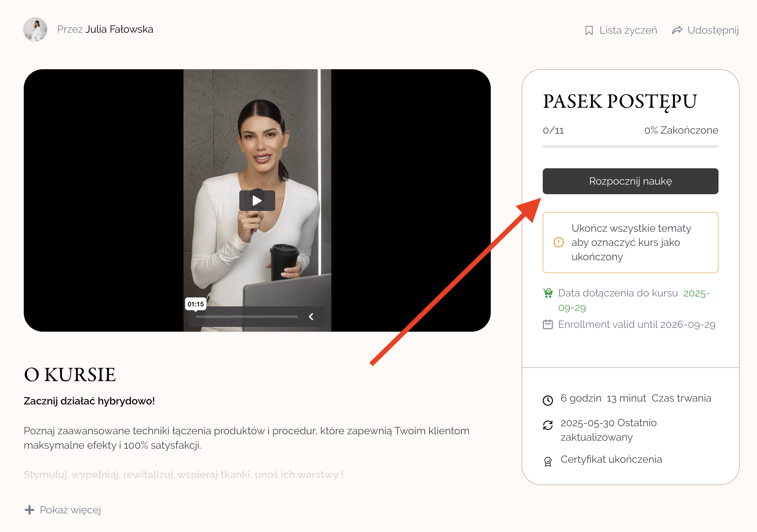This screenshot has width=757, height=532.
Task: Click the video seek progress bar
Action: pos(247,317)
